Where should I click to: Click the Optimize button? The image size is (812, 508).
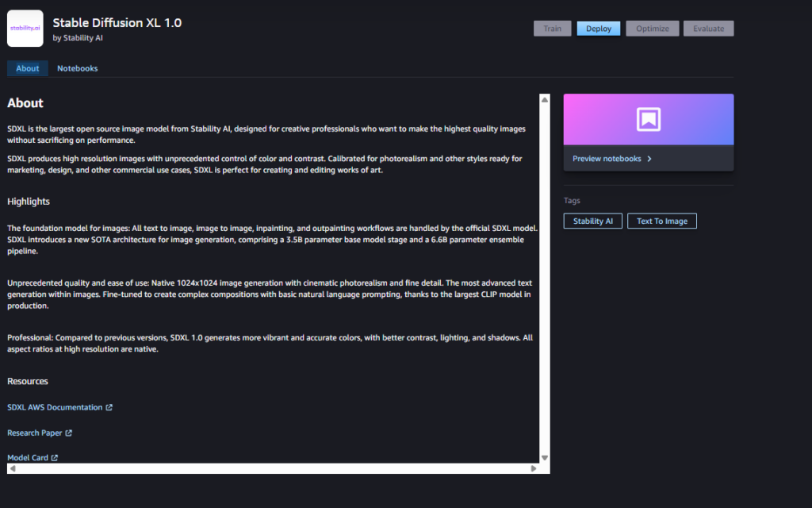(653, 29)
